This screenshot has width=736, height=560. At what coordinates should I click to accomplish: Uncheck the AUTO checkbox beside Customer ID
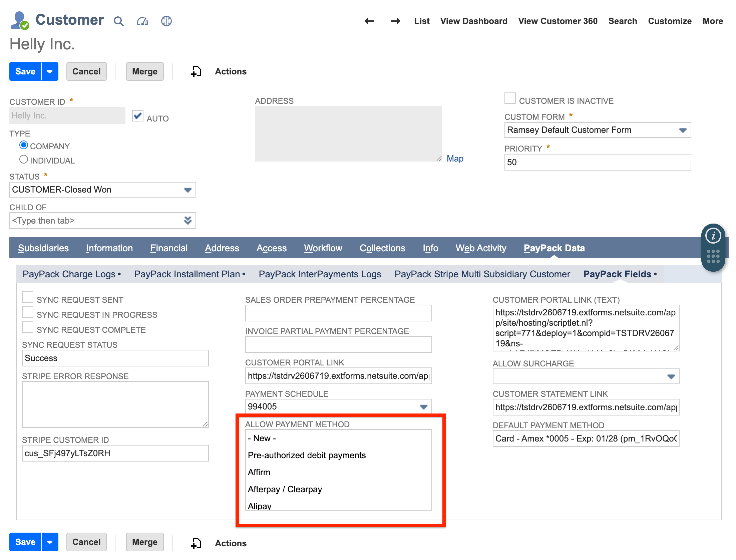tap(137, 116)
